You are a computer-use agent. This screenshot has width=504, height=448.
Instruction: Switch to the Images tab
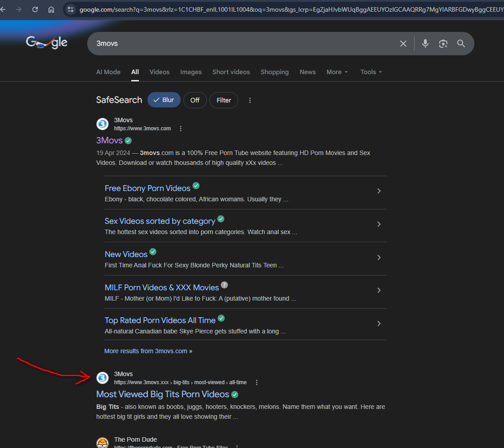191,72
